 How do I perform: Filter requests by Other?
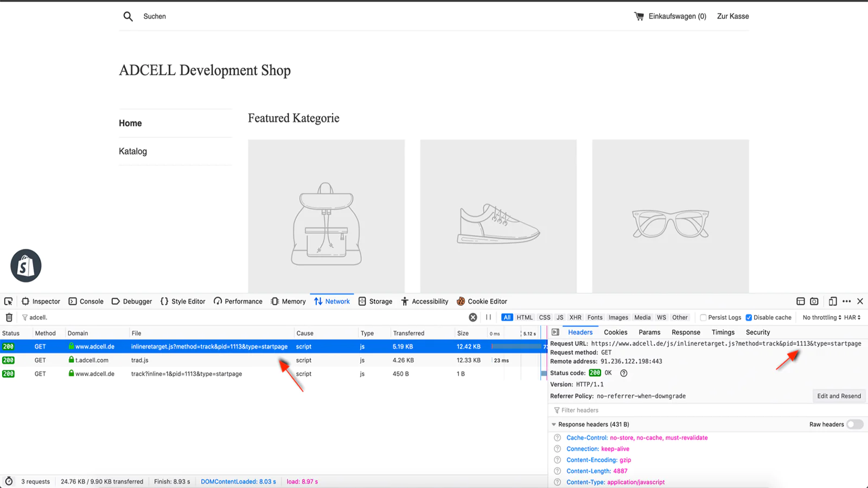[x=680, y=318]
